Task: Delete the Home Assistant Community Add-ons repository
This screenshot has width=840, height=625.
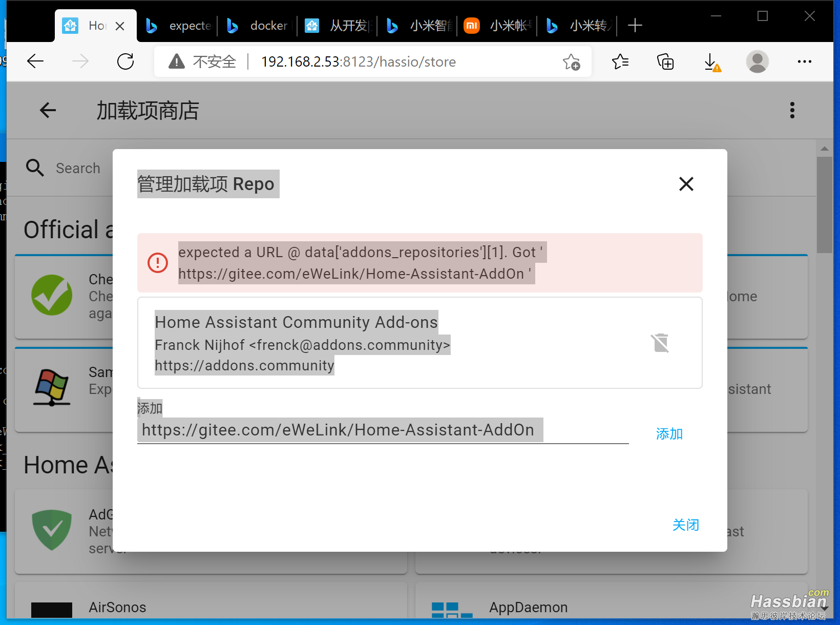Action: point(660,343)
